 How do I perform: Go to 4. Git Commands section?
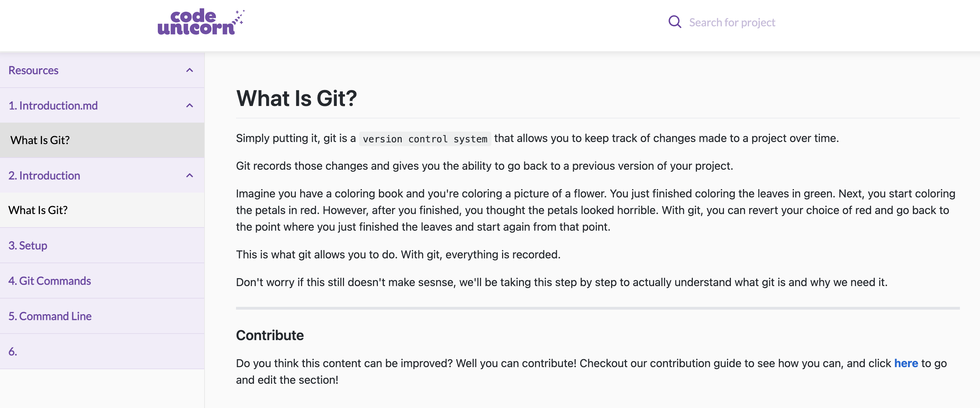[49, 281]
